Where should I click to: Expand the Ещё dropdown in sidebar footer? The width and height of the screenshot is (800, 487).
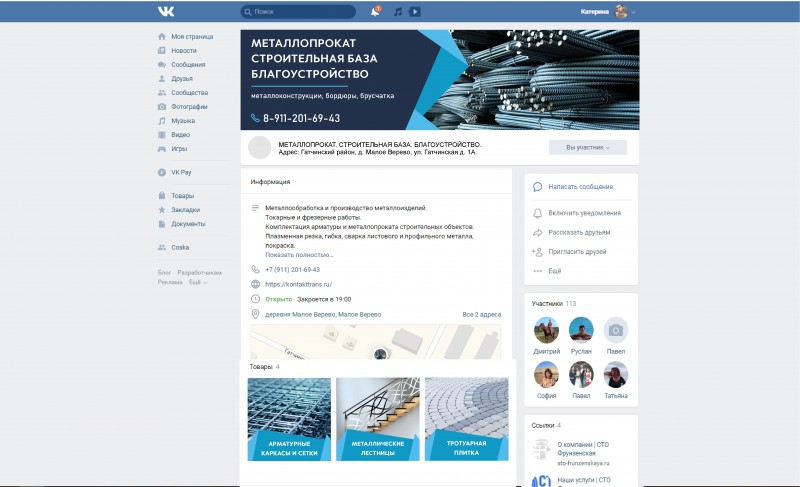pyautogui.click(x=198, y=282)
